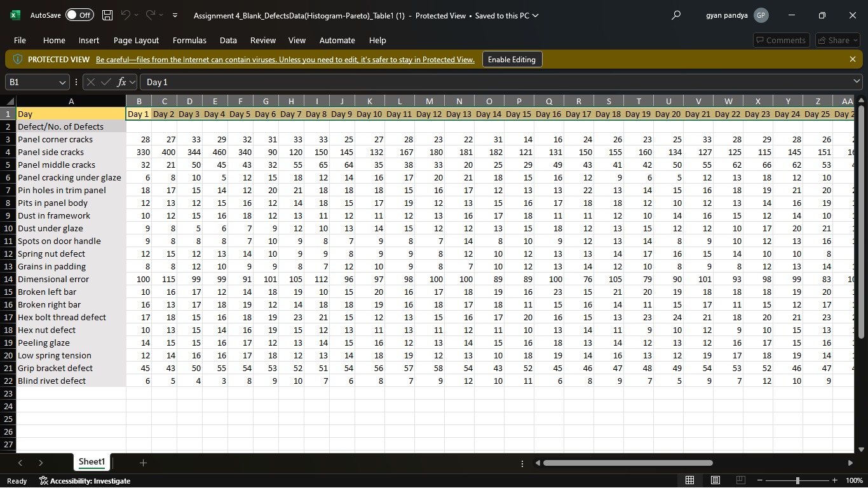Click the sheet tab bar three-dot handle
Viewport: 868px width, 488px height.
522,463
